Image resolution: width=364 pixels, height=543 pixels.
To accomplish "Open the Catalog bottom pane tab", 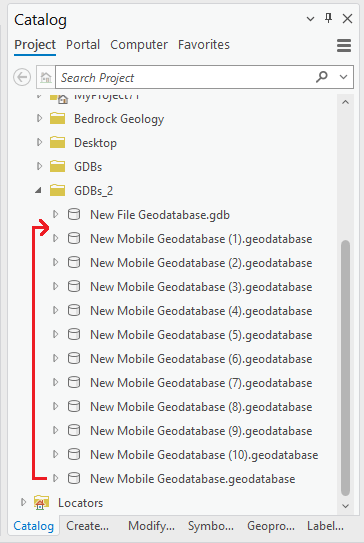I will pyautogui.click(x=34, y=526).
